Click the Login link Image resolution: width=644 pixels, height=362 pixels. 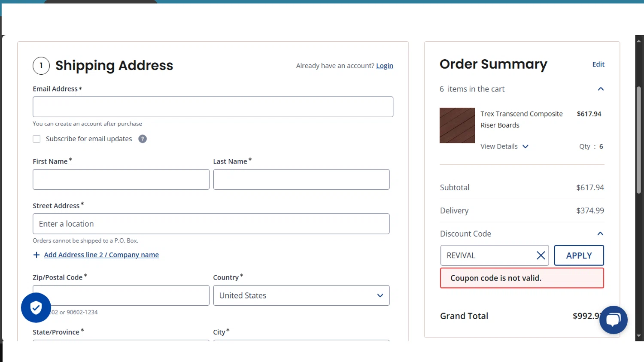pyautogui.click(x=385, y=66)
